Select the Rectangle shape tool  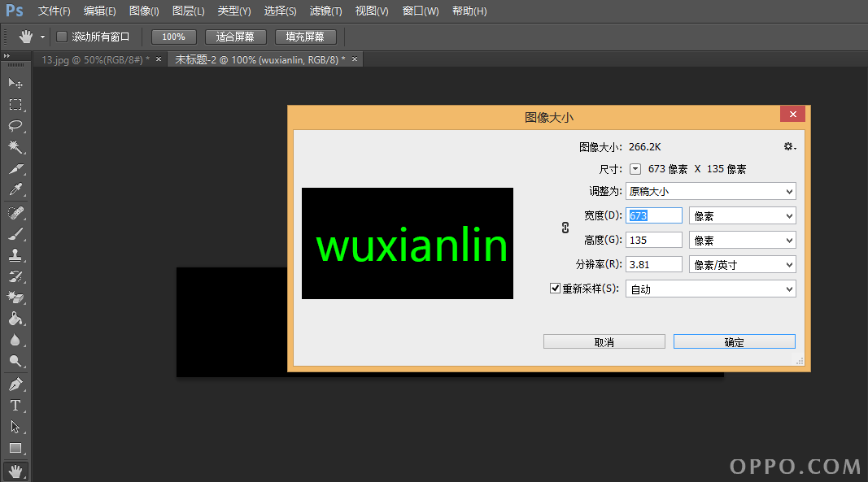coord(15,448)
